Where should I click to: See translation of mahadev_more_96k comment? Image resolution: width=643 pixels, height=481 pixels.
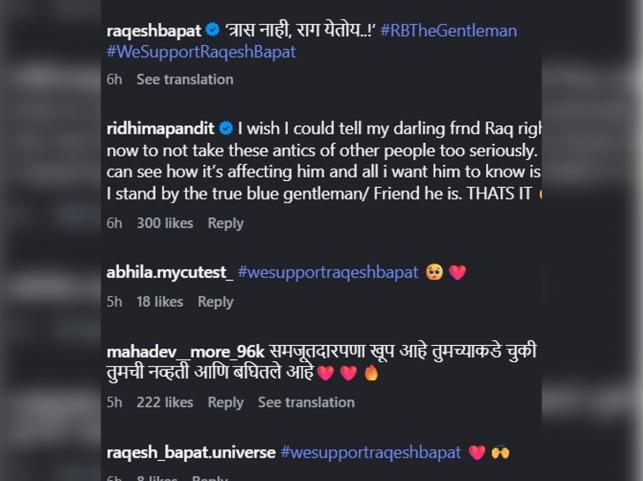(306, 402)
